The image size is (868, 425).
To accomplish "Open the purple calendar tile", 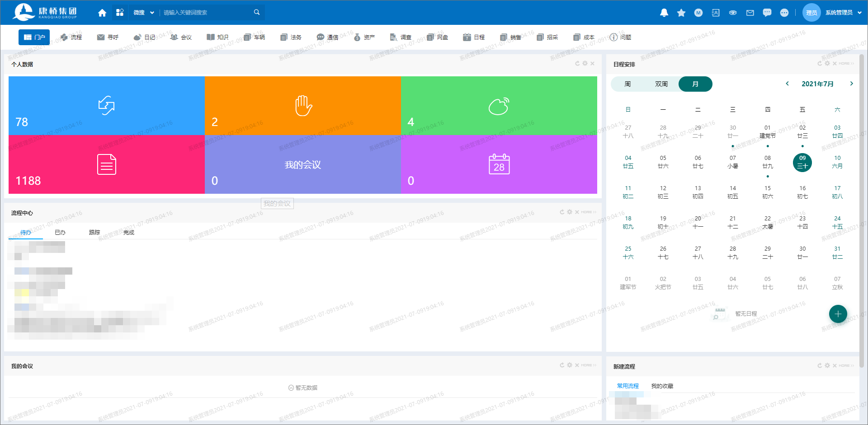I will 499,164.
